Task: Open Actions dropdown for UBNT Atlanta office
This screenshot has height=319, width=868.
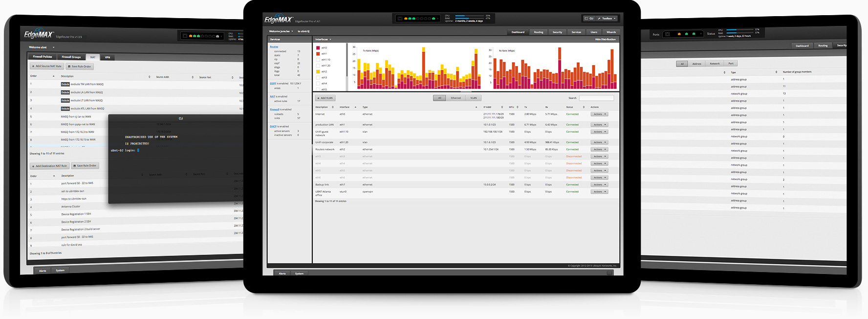Action: click(x=599, y=191)
